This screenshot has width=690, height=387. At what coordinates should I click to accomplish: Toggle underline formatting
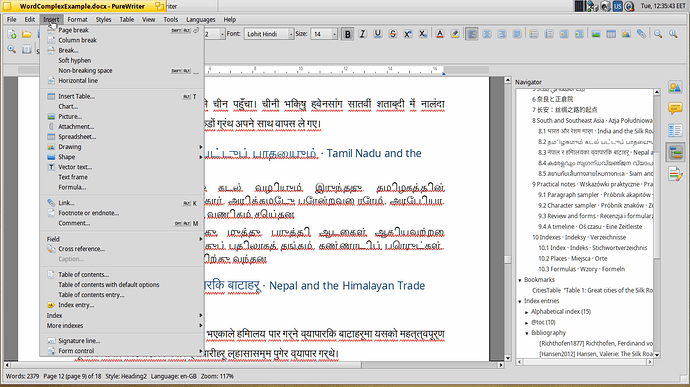[378, 34]
